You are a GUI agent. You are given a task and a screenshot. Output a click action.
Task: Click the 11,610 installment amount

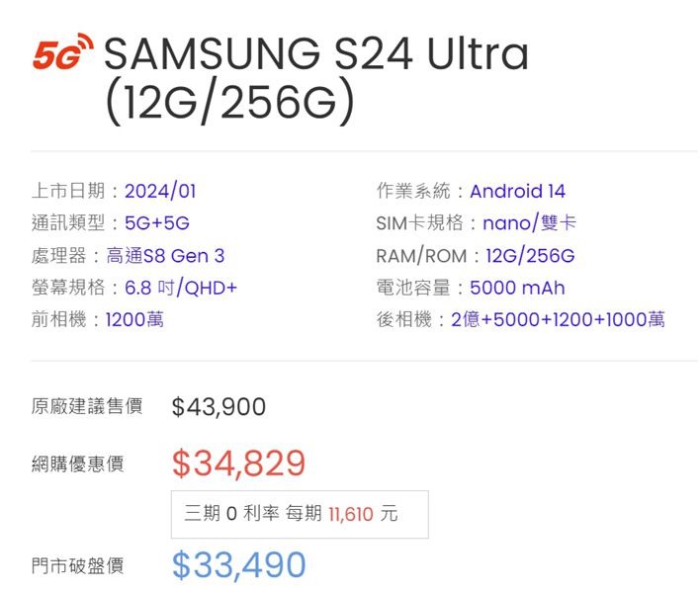point(350,515)
